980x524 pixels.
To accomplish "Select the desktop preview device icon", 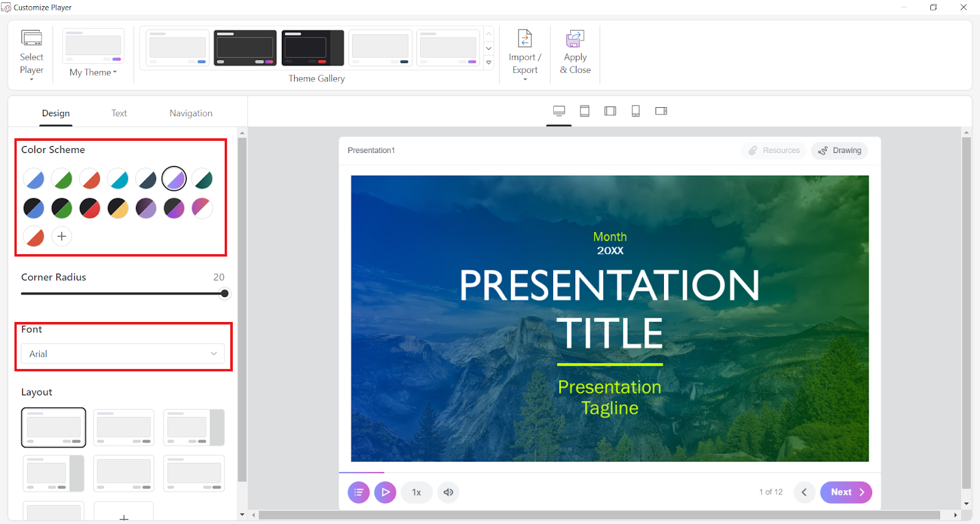I will click(559, 111).
